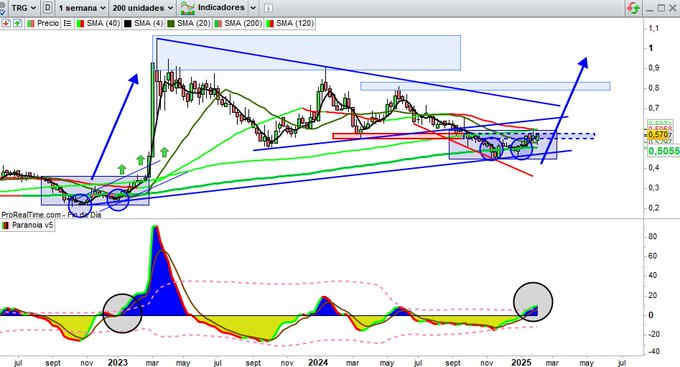Click the Paranoia v5 indicator icon
The image size is (680, 367).
tap(6, 225)
